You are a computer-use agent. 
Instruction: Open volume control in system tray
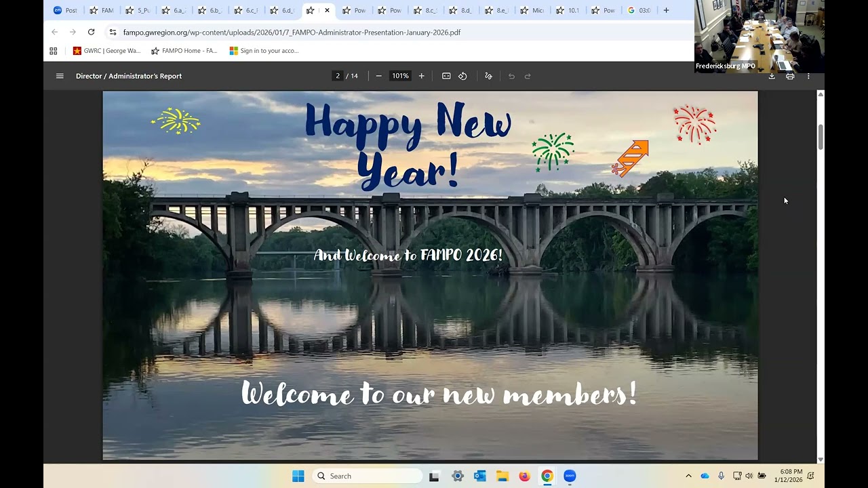coord(749,476)
